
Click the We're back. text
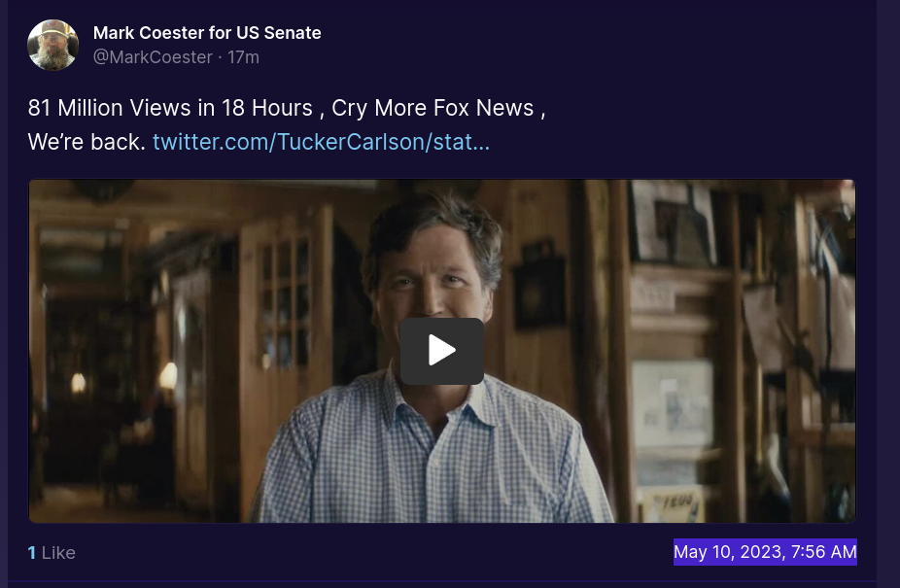click(x=87, y=142)
